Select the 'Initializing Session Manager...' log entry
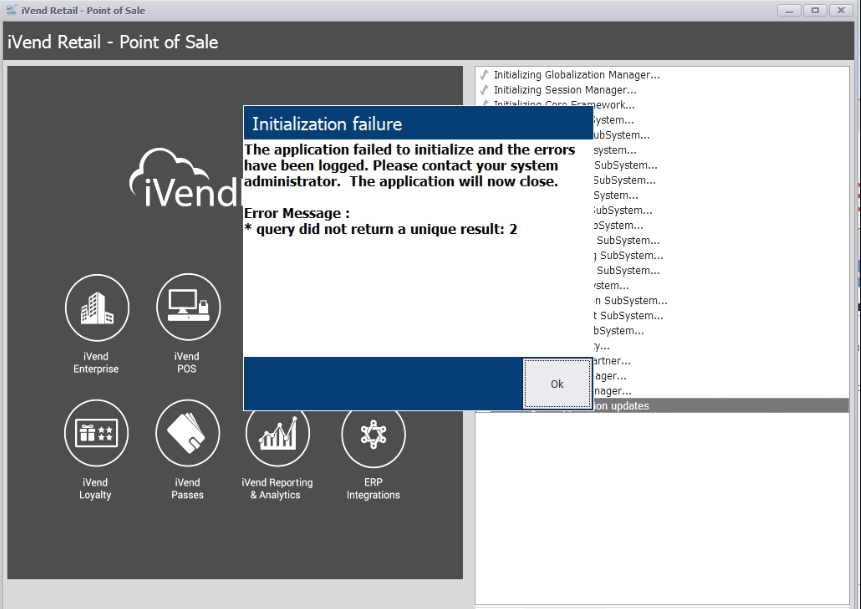The width and height of the screenshot is (861, 609). pyautogui.click(x=565, y=90)
